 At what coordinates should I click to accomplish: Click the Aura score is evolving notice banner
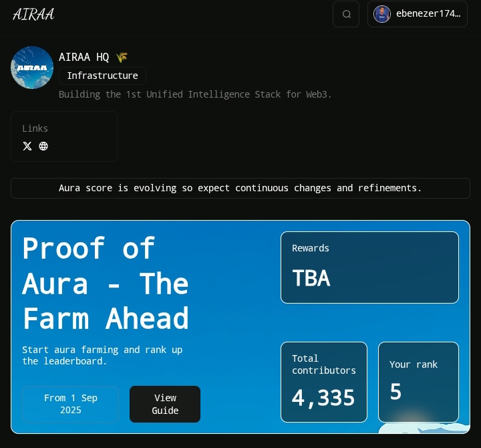coord(240,188)
